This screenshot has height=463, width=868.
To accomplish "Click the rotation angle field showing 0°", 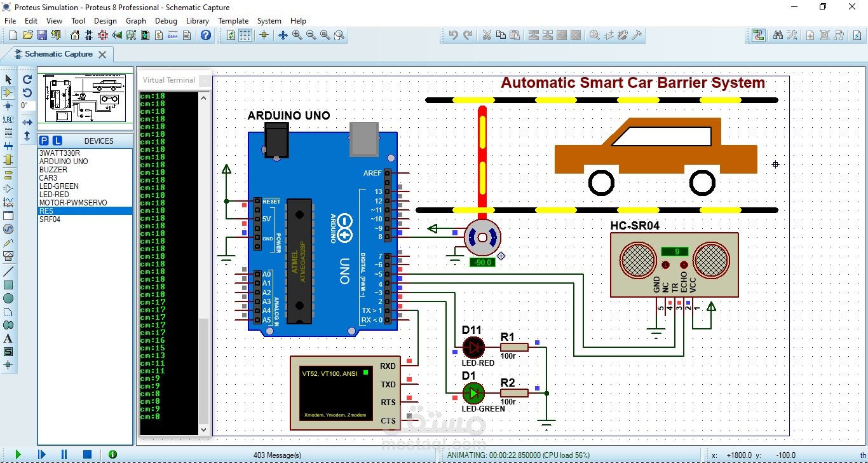I will coord(27,106).
